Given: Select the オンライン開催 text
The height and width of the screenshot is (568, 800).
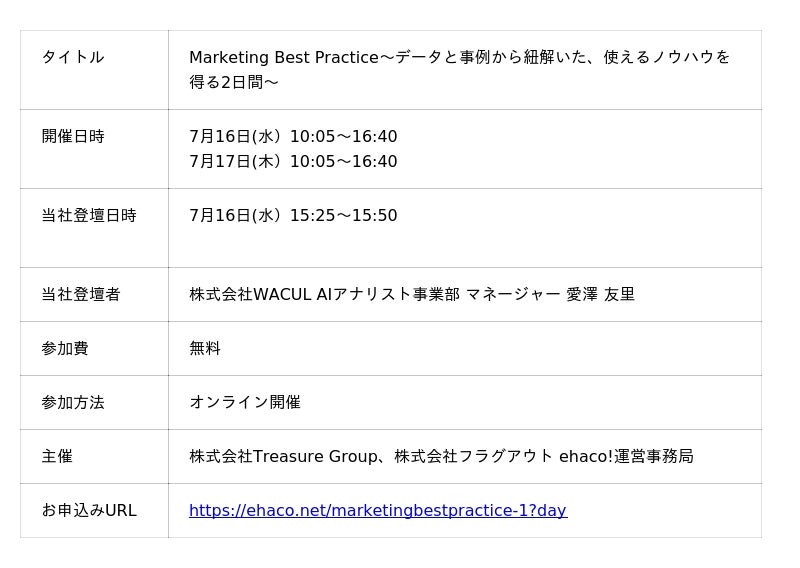Looking at the screenshot, I should click(x=245, y=402).
